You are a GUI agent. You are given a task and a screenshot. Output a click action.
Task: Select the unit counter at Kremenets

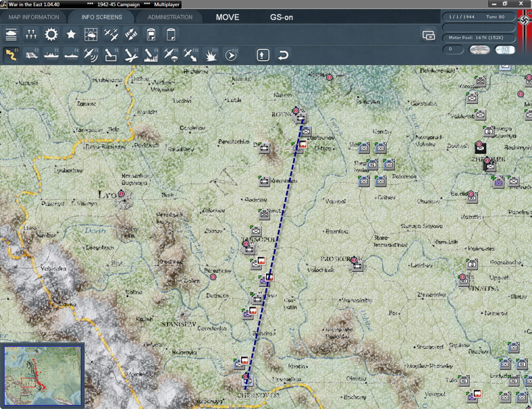pos(264,181)
